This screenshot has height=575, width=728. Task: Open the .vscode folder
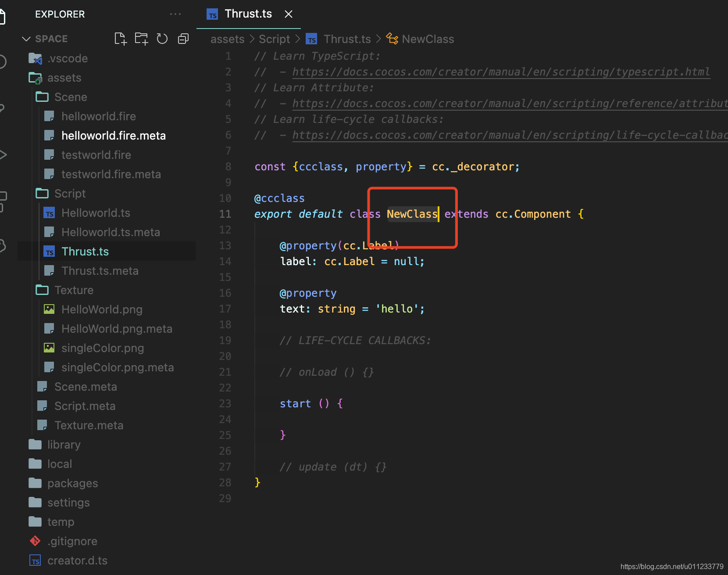68,58
